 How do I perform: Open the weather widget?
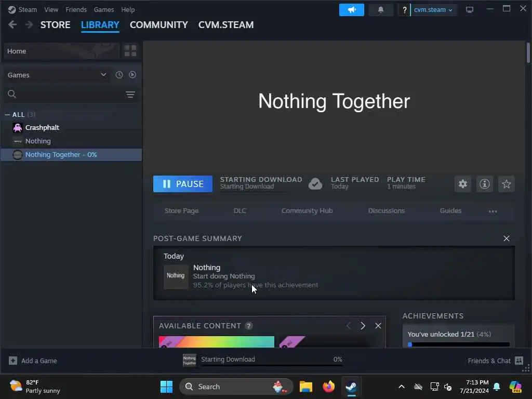pyautogui.click(x=35, y=387)
